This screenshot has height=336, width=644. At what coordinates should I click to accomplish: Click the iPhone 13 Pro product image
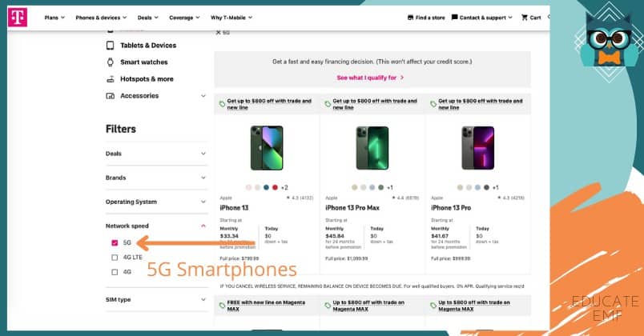pos(477,148)
